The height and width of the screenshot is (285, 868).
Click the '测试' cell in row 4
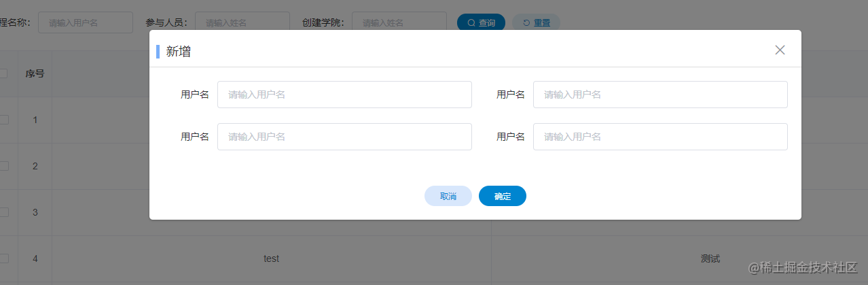click(710, 258)
